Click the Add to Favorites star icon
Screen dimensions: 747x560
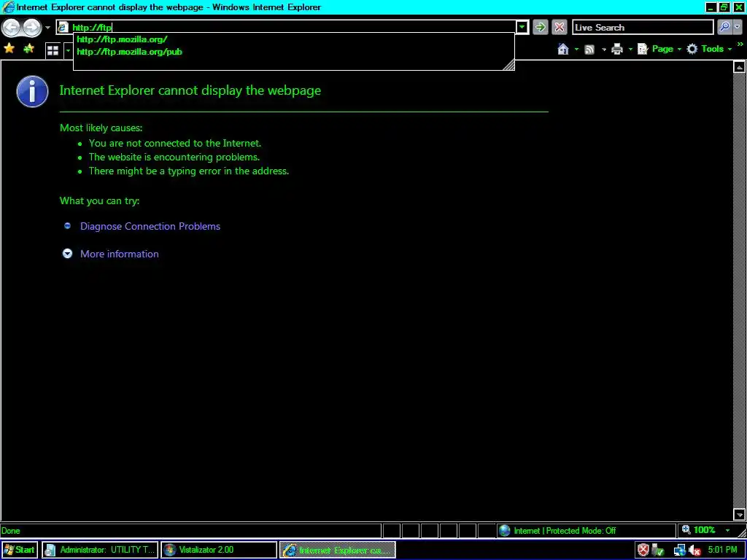click(28, 49)
